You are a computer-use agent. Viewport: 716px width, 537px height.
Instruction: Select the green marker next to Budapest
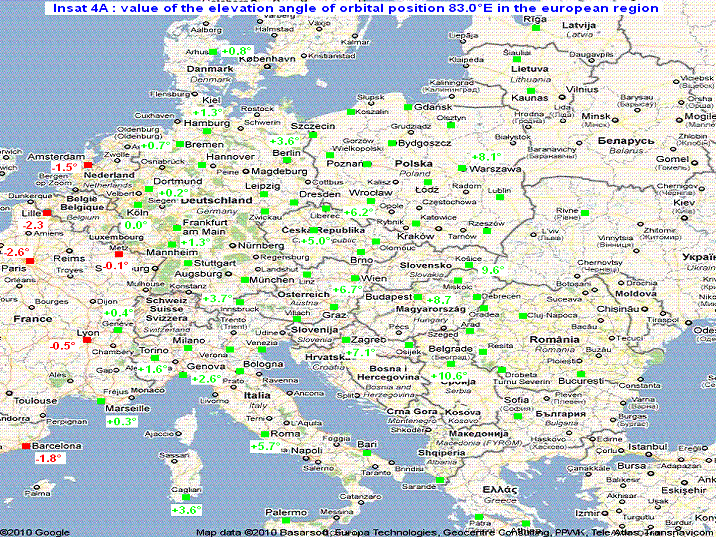418,297
